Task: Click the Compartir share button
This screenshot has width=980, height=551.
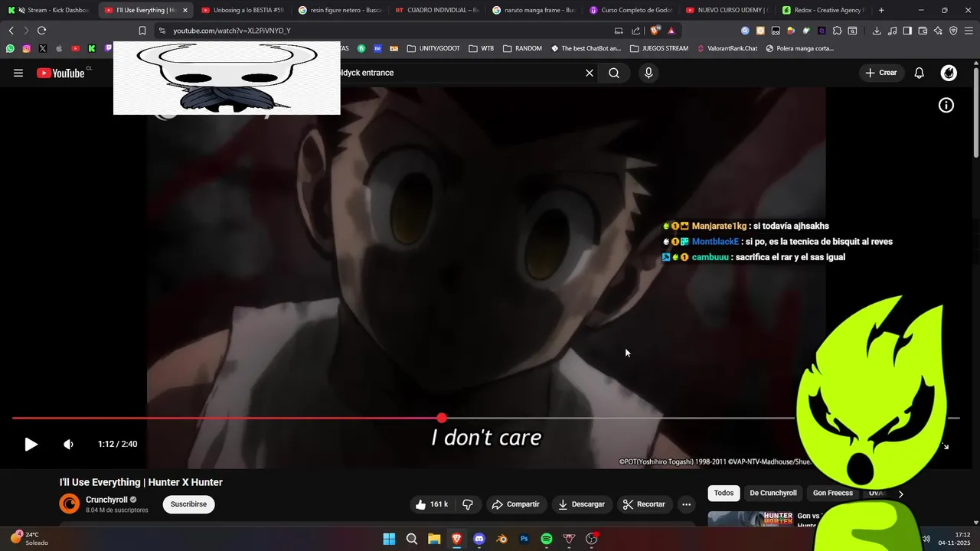Action: [516, 504]
